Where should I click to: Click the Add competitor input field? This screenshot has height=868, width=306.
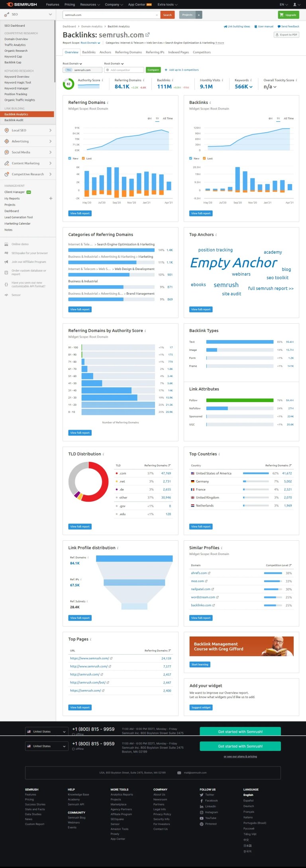pos(124,70)
